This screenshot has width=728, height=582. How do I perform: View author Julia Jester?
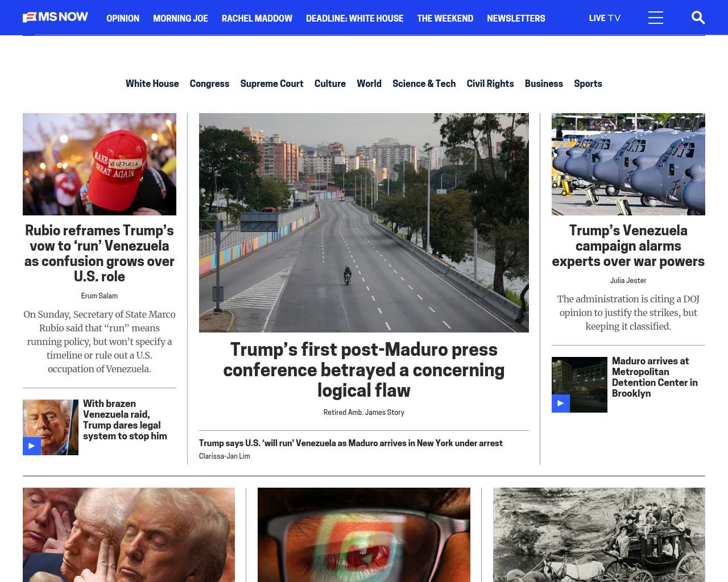(628, 280)
